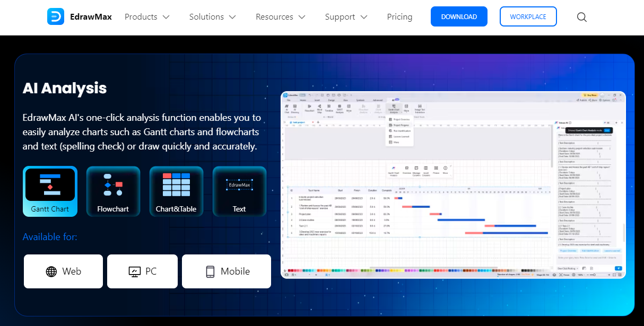This screenshot has height=326, width=644.
Task: Choose Risk Identification in screenshot's dropdown menu
Action: (x=400, y=131)
